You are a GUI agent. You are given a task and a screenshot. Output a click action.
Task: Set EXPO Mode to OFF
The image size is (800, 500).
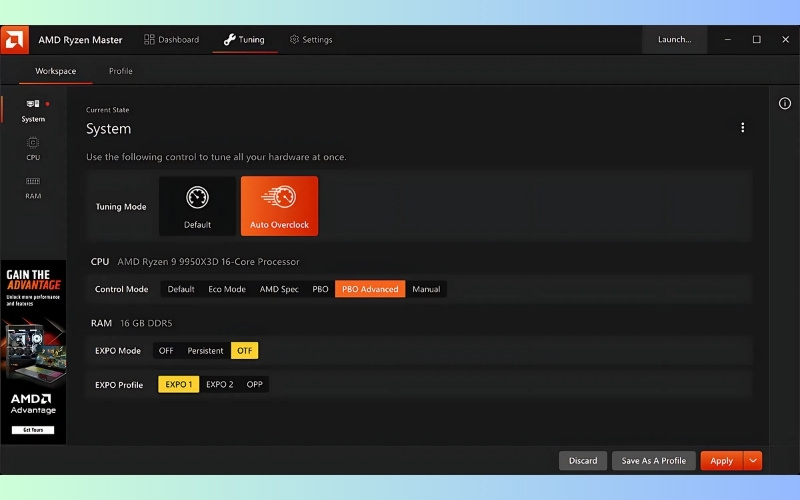tap(166, 351)
